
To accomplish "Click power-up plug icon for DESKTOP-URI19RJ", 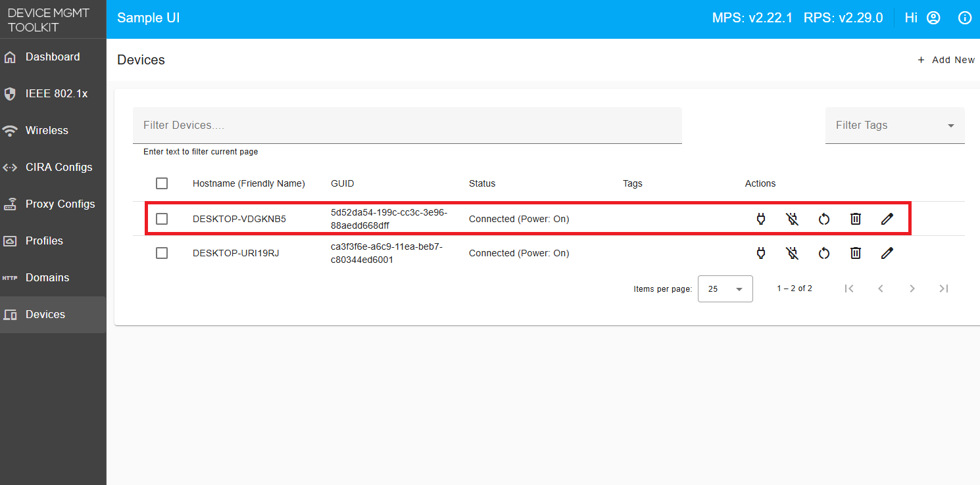I will point(761,253).
